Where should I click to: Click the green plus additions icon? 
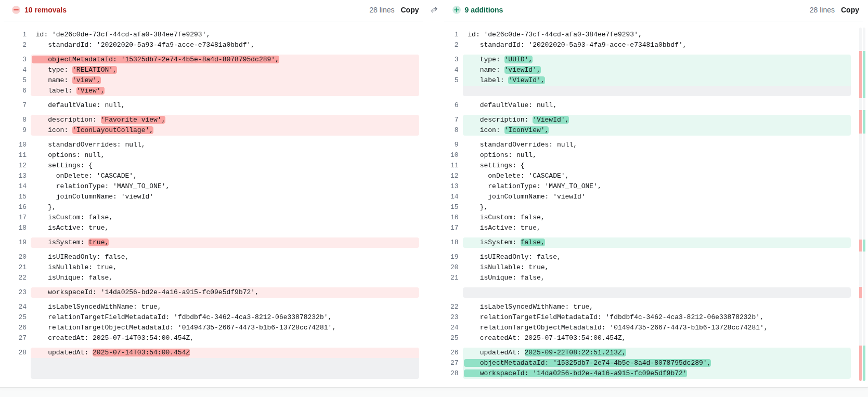[x=457, y=10]
